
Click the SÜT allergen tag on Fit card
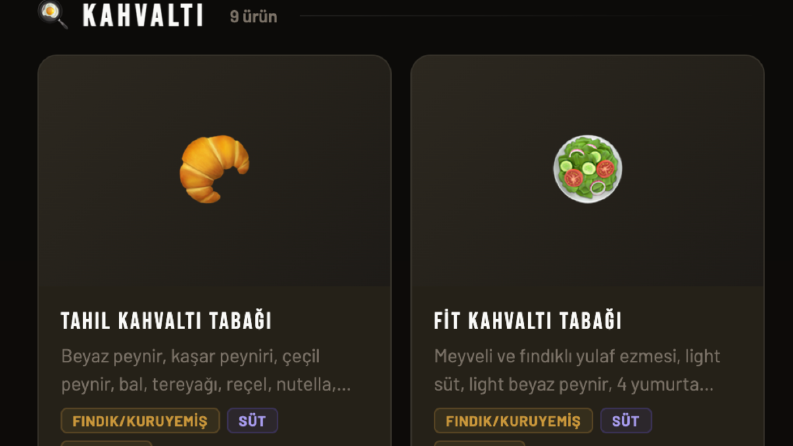click(626, 421)
